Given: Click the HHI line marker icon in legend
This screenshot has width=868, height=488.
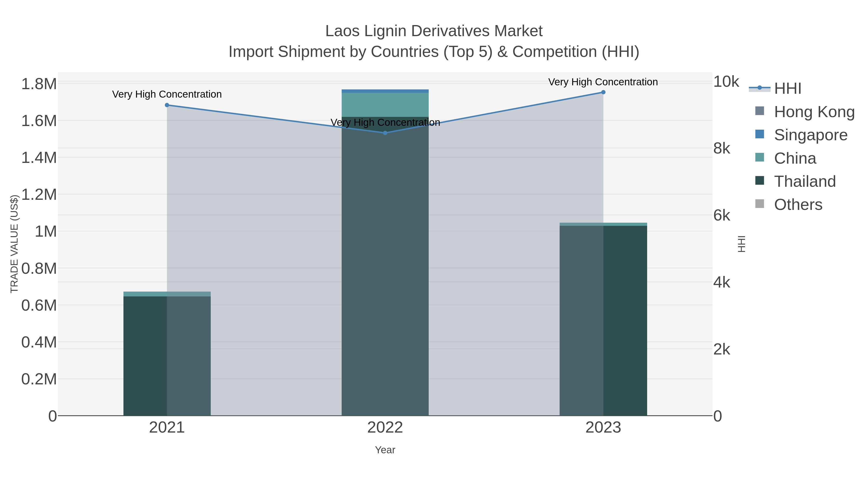Looking at the screenshot, I should (x=759, y=88).
